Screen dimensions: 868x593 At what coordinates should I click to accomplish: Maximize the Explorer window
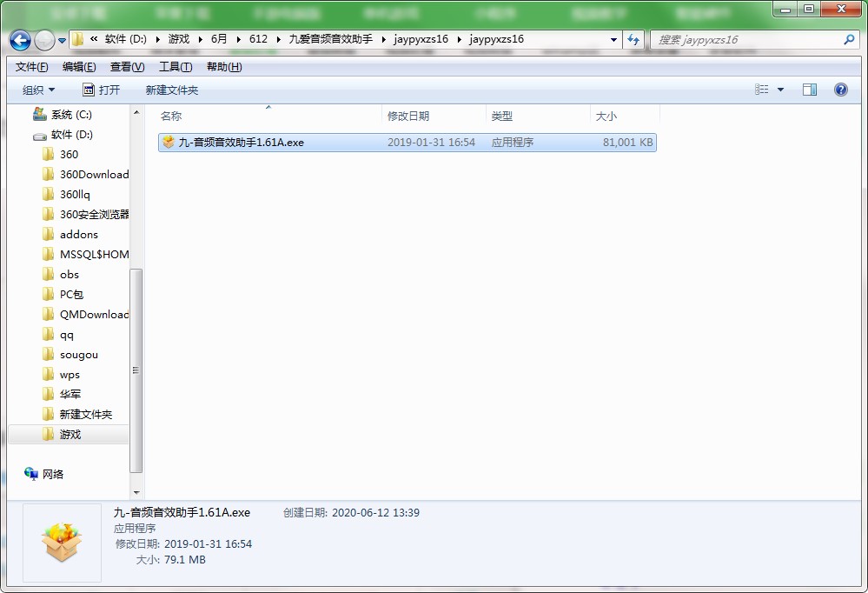(808, 10)
